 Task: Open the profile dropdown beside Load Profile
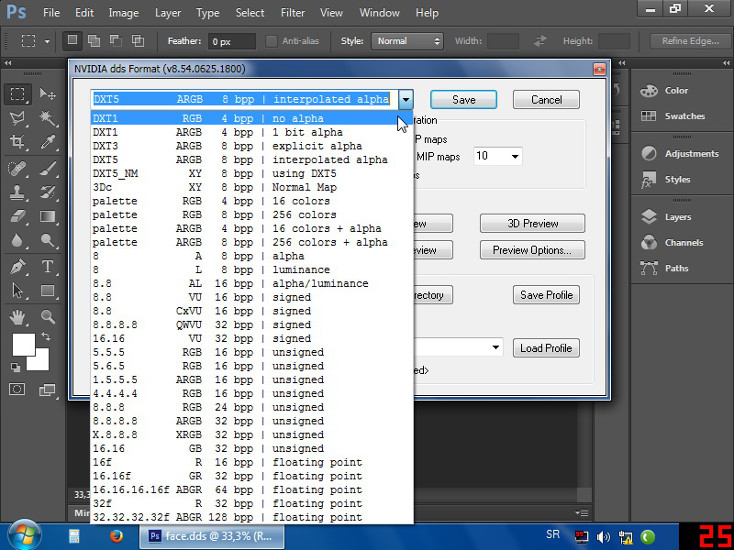coord(495,347)
